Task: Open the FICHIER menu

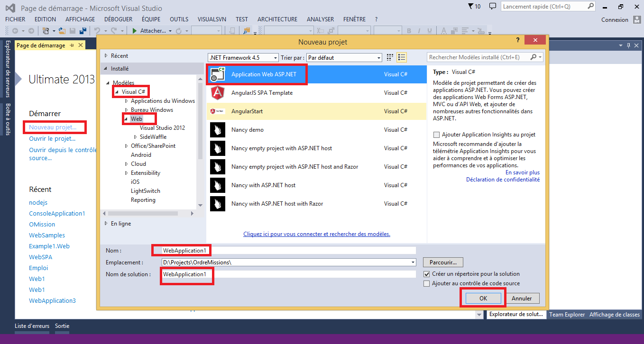Action: point(15,19)
